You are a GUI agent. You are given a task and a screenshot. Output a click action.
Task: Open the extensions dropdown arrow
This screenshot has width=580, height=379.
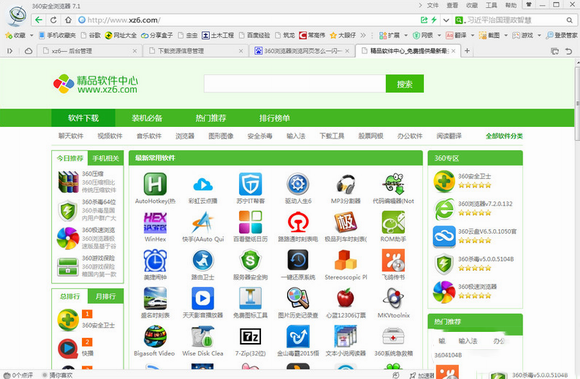tap(406, 35)
